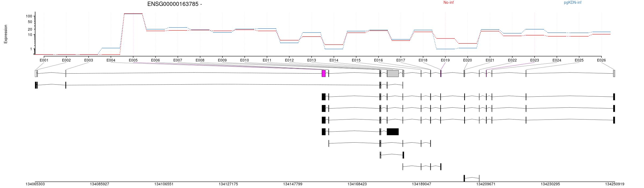Select exon label E026
The image size is (644, 188).
(x=601, y=60)
